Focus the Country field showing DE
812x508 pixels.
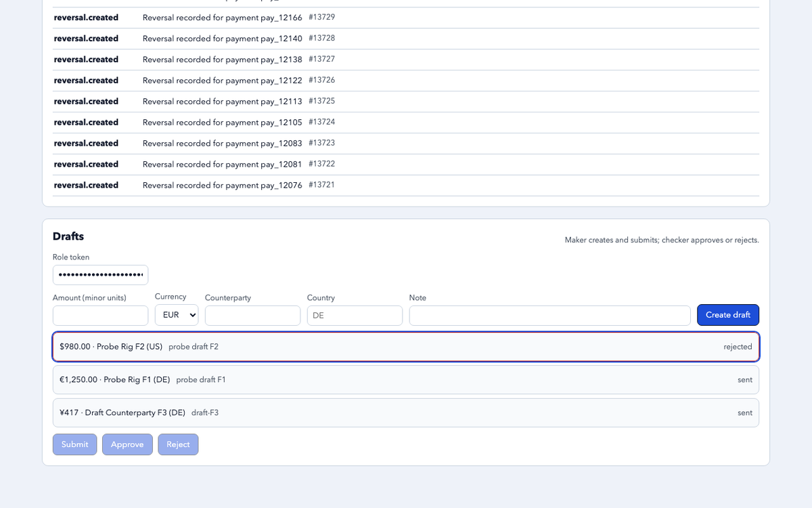(x=355, y=316)
